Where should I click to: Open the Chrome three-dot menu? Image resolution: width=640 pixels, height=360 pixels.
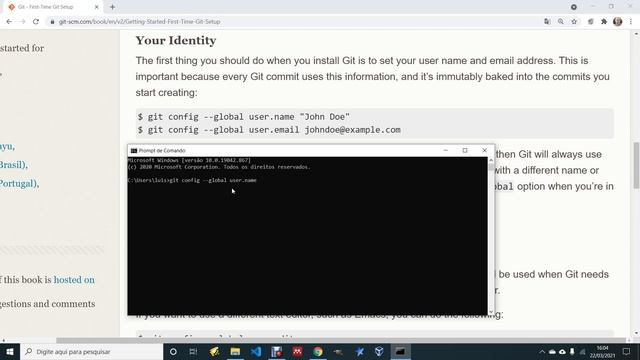click(631, 22)
